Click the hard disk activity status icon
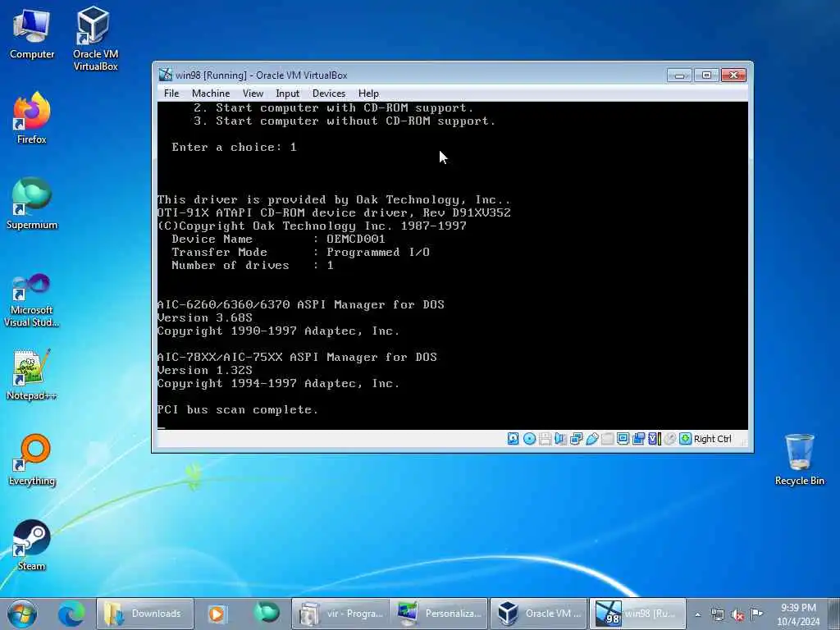This screenshot has width=840, height=630. (x=514, y=439)
